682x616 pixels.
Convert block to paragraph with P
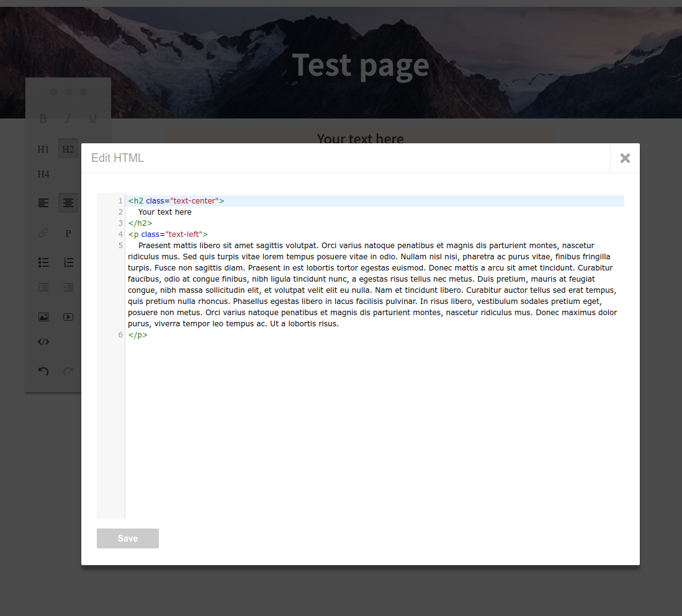point(68,233)
